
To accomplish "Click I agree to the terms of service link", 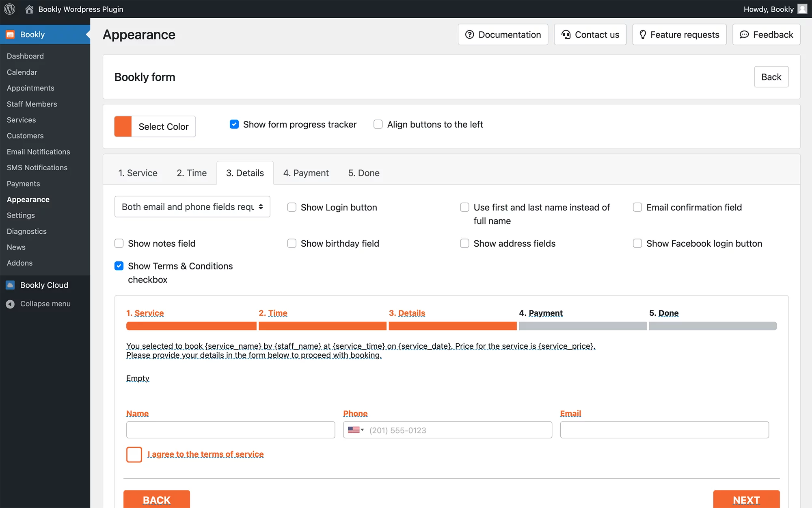I will click(x=205, y=454).
